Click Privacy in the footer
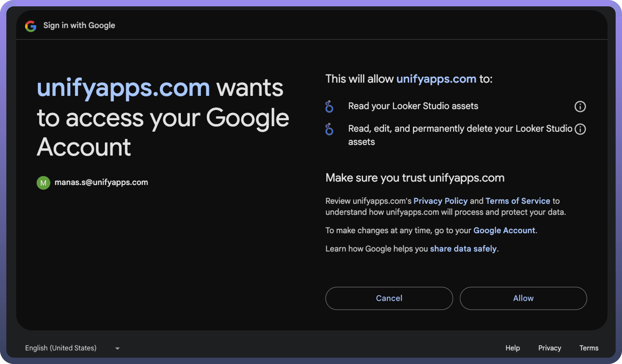The height and width of the screenshot is (364, 622). pyautogui.click(x=549, y=348)
